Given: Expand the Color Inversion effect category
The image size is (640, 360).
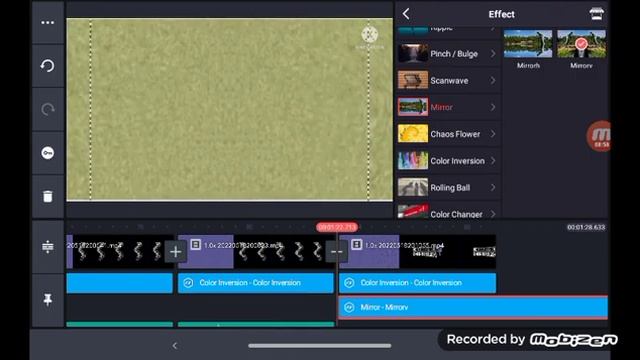Looking at the screenshot, I should (493, 161).
